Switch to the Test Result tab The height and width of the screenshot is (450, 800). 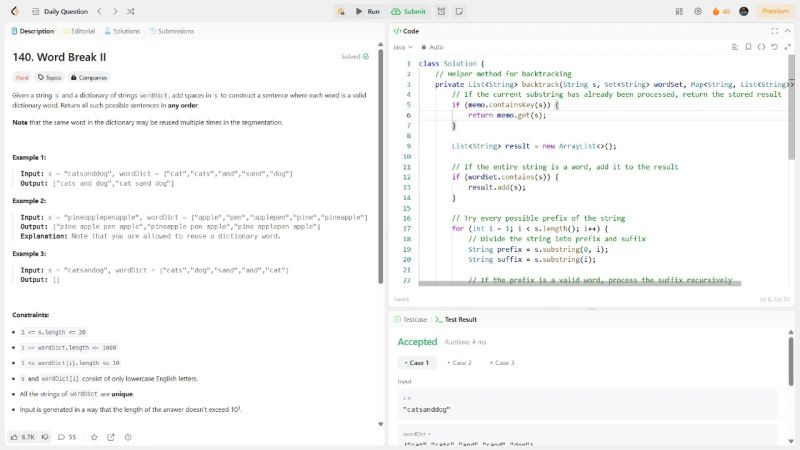pos(456,319)
